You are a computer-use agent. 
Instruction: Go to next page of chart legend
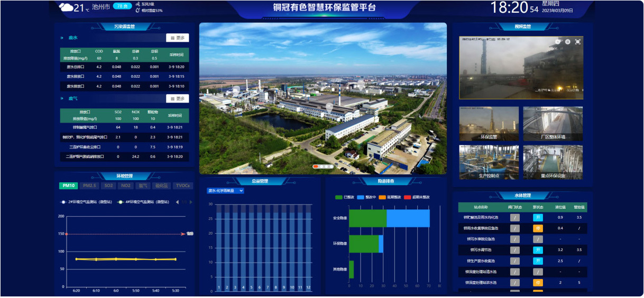pos(190,202)
